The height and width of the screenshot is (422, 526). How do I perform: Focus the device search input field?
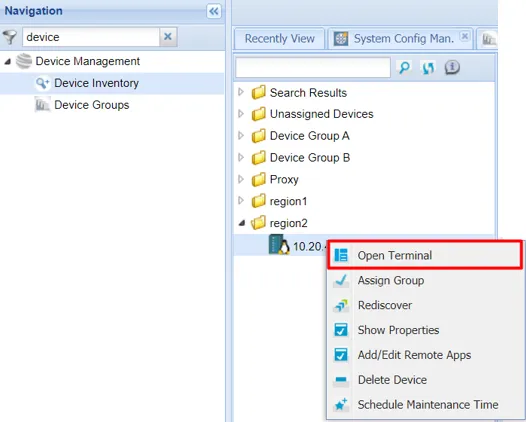click(313, 68)
